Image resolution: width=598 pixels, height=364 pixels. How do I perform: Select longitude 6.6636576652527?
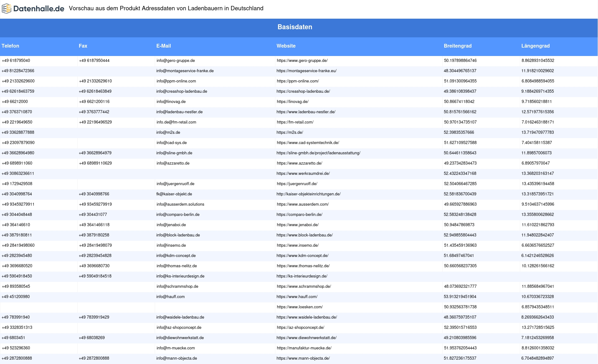tap(538, 245)
